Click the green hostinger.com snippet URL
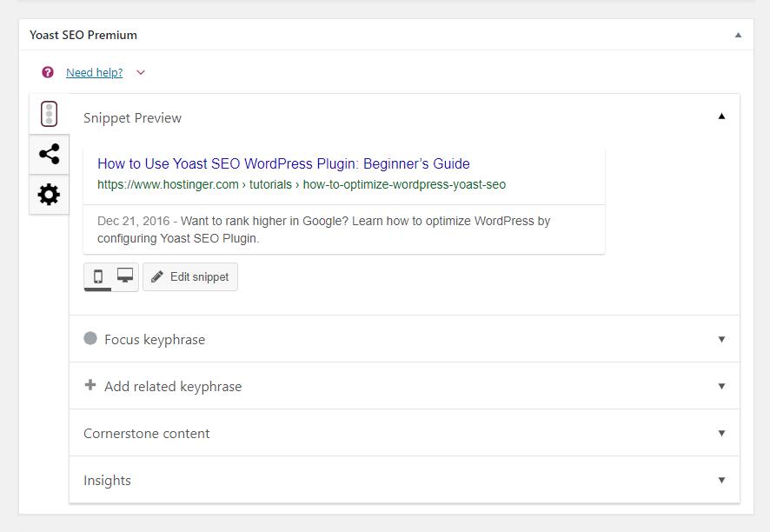Image resolution: width=770 pixels, height=532 pixels. pyautogui.click(x=302, y=184)
